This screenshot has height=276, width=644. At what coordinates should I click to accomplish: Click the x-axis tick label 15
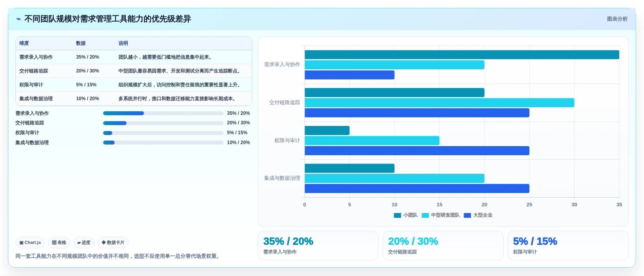[x=439, y=205]
